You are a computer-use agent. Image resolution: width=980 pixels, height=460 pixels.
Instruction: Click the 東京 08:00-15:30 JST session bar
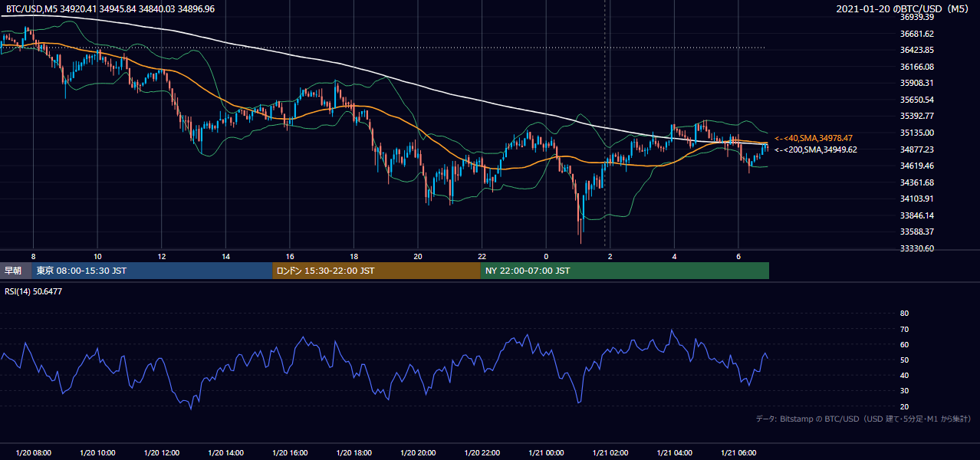[152, 271]
